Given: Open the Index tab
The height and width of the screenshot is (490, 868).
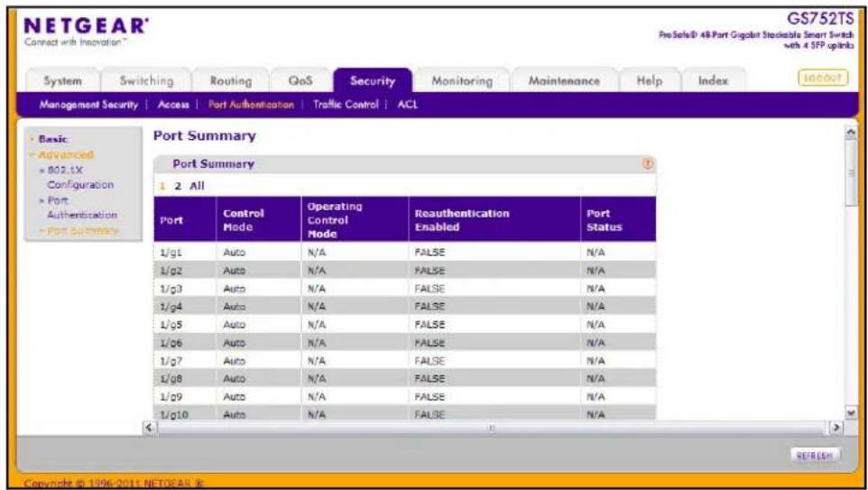Looking at the screenshot, I should 713,81.
